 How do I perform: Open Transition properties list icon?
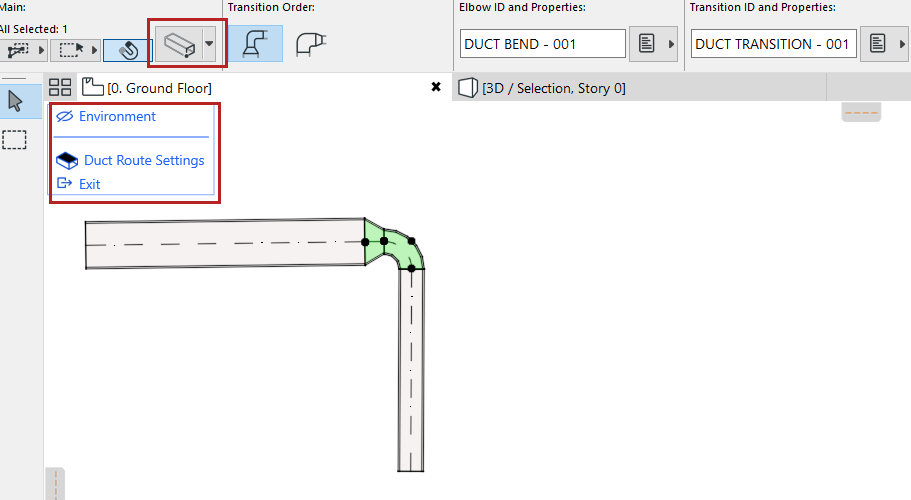click(x=877, y=44)
